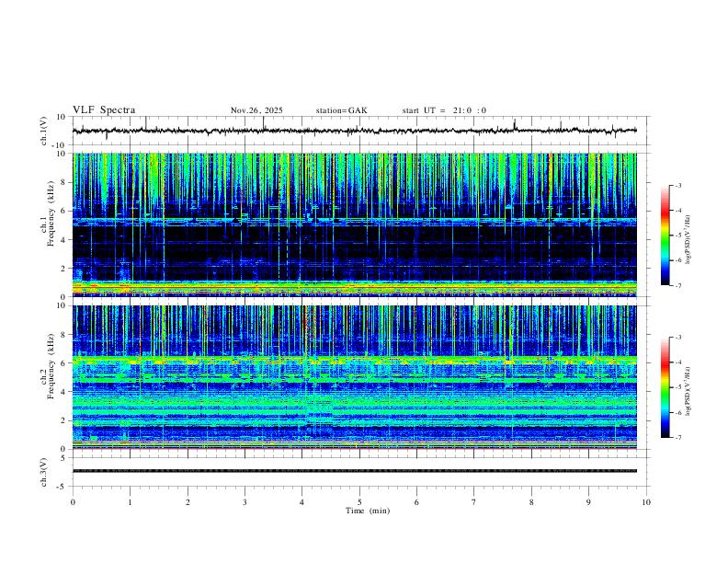728x563 pixels.
Task: Click the ch.2 color scale bar
Action: pyautogui.click(x=665, y=387)
